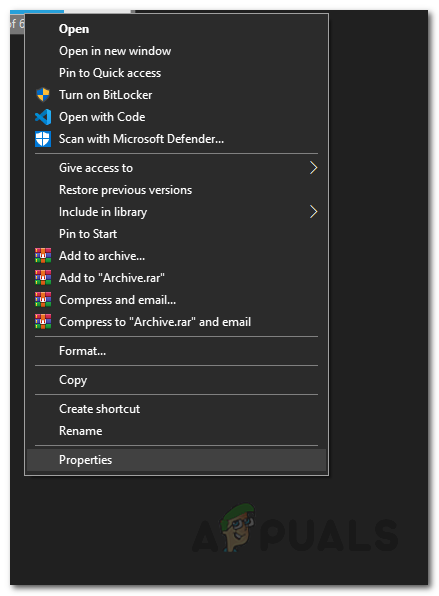Viewport: 439px width, 596px height.
Task: Expand the Give access to submenu arrow
Action: click(x=313, y=168)
